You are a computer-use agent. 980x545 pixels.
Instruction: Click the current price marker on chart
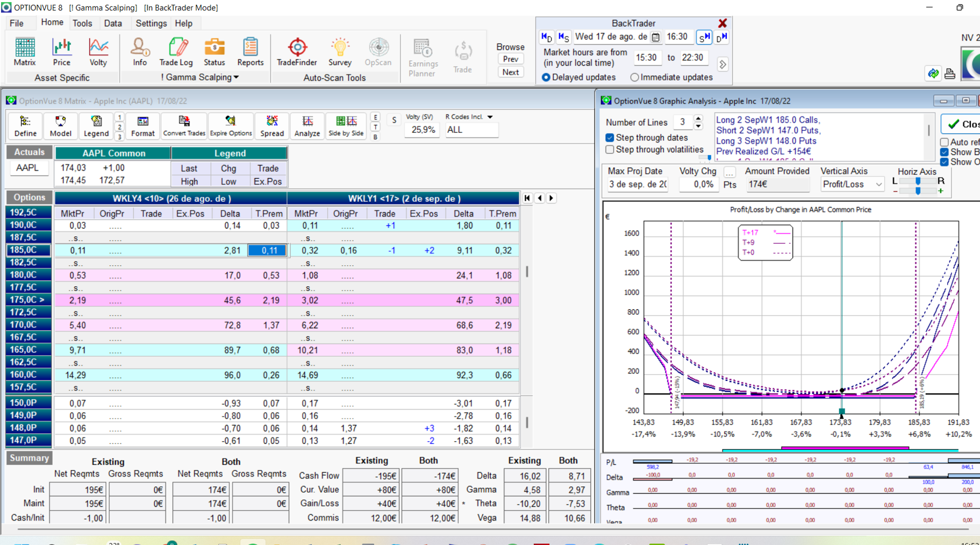pos(842,412)
